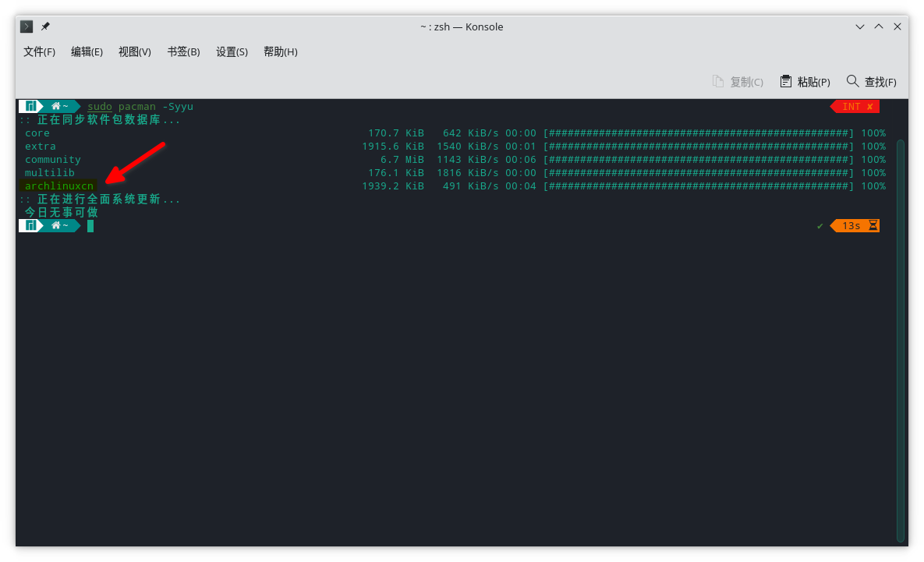This screenshot has height=562, width=924.
Task: Click the 粘贴(P) paste toolbar button
Action: [805, 82]
